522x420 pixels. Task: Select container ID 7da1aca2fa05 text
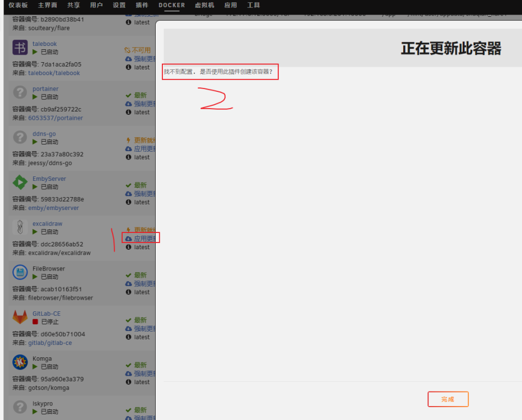click(x=61, y=64)
